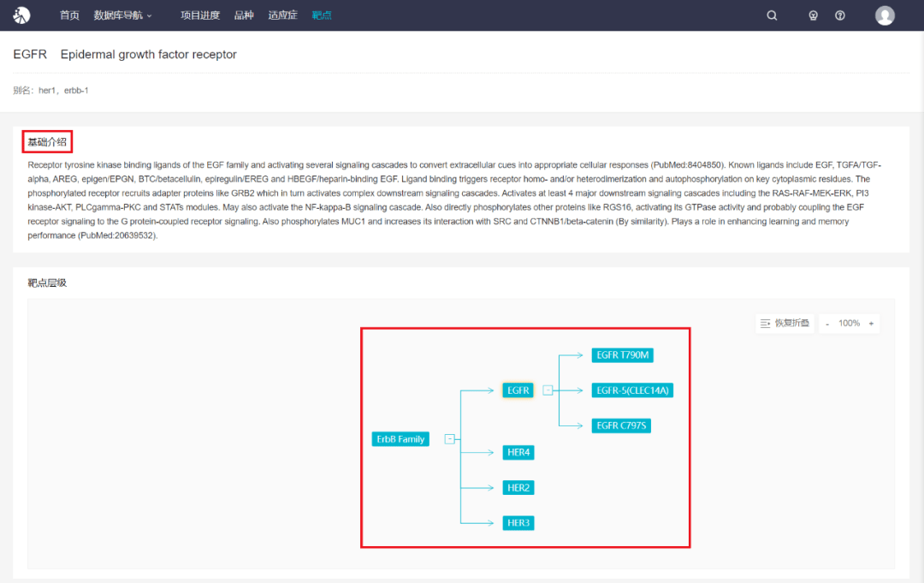The height and width of the screenshot is (583, 924).
Task: Open the search magnifier icon
Action: [x=772, y=16]
